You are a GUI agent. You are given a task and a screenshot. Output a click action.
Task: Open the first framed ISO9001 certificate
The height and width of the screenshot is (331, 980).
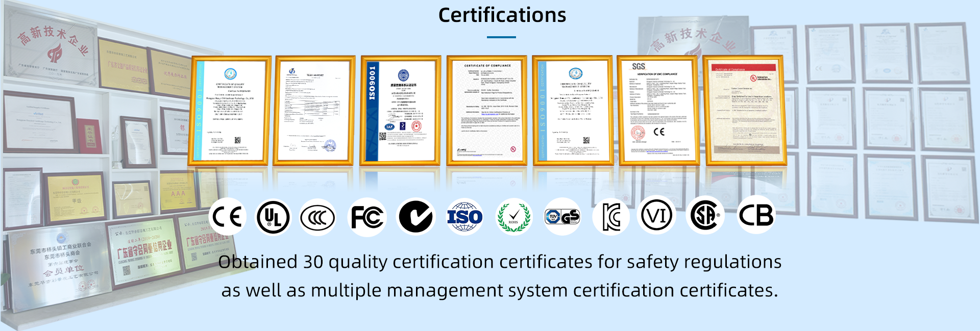point(230,111)
